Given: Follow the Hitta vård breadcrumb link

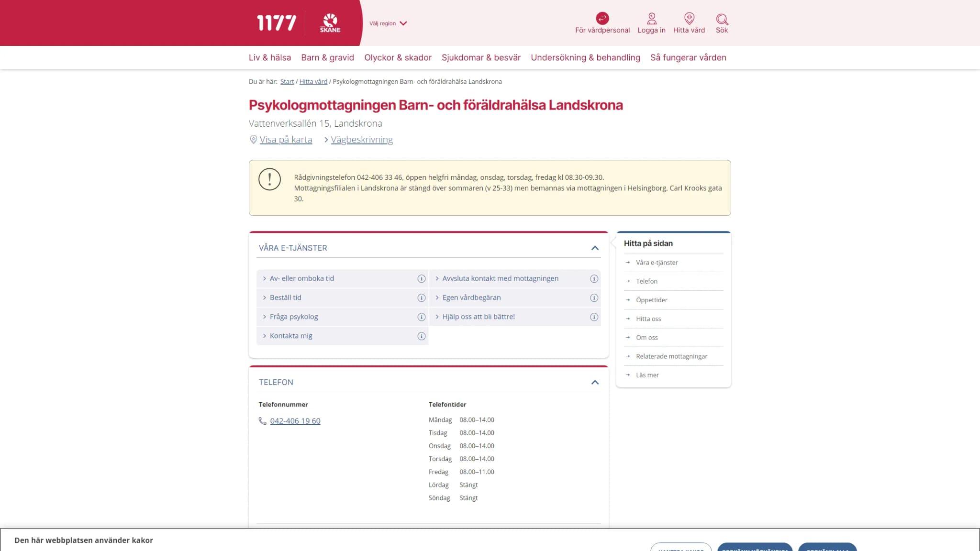Looking at the screenshot, I should tap(313, 82).
